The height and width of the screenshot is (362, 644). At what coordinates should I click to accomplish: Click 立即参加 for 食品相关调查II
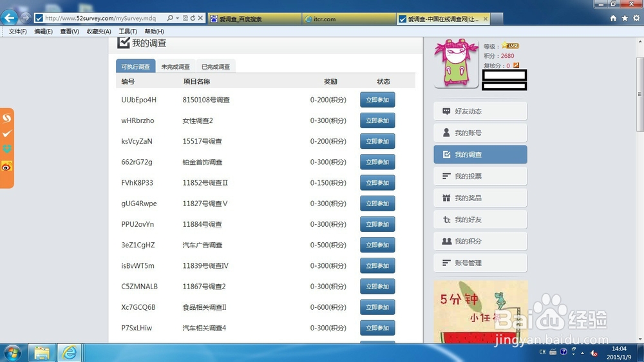click(377, 307)
